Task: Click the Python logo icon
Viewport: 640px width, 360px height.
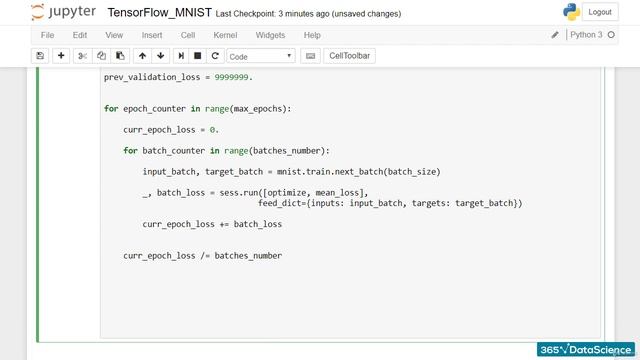Action: coord(571,12)
